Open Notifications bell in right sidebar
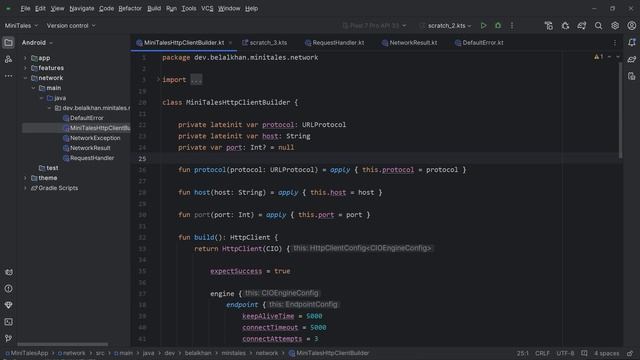The image size is (640, 360). pyautogui.click(x=632, y=42)
